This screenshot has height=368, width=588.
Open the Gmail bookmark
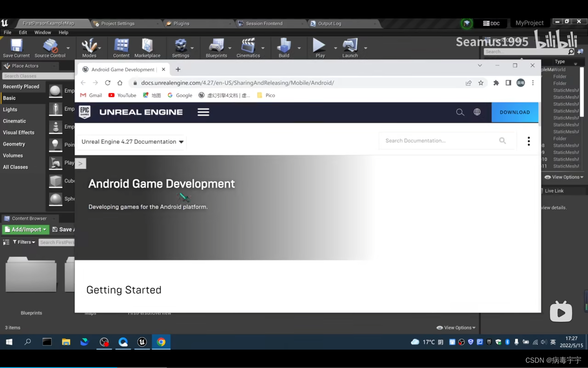pyautogui.click(x=91, y=95)
